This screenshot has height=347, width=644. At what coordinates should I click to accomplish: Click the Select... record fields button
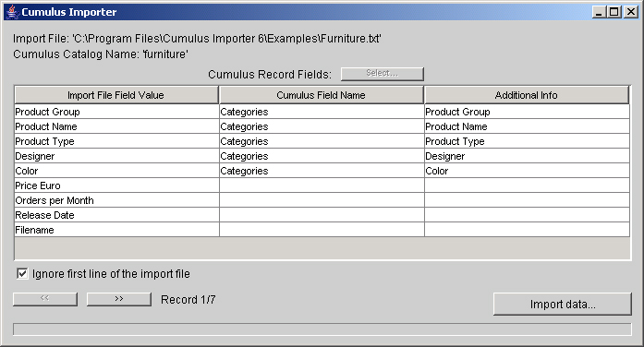click(x=382, y=74)
